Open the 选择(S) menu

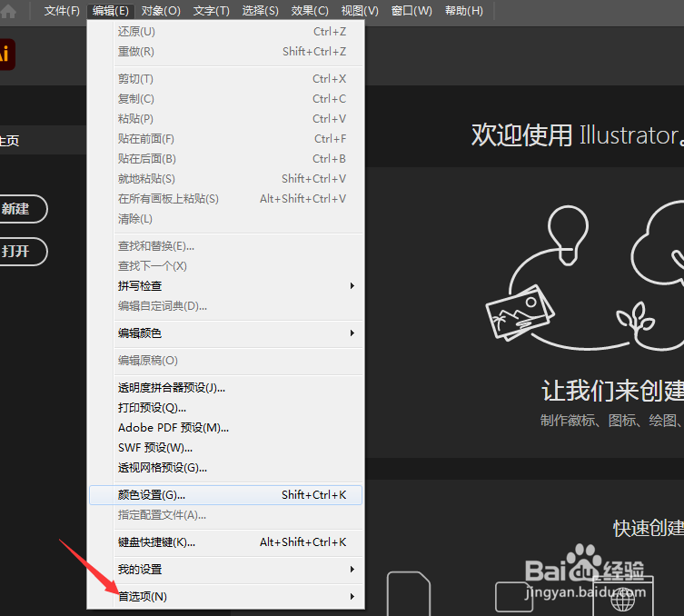261,11
